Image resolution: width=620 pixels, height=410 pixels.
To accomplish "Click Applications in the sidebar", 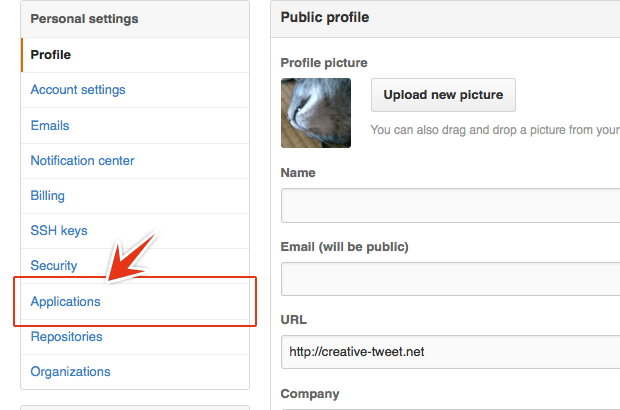I will coord(66,301).
